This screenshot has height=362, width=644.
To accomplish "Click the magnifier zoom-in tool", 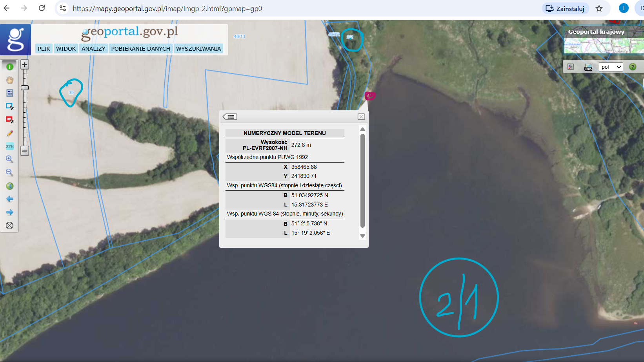I will [10, 159].
